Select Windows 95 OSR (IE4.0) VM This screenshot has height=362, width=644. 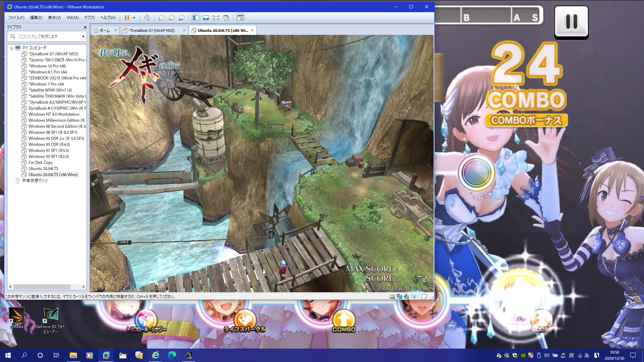(49, 144)
